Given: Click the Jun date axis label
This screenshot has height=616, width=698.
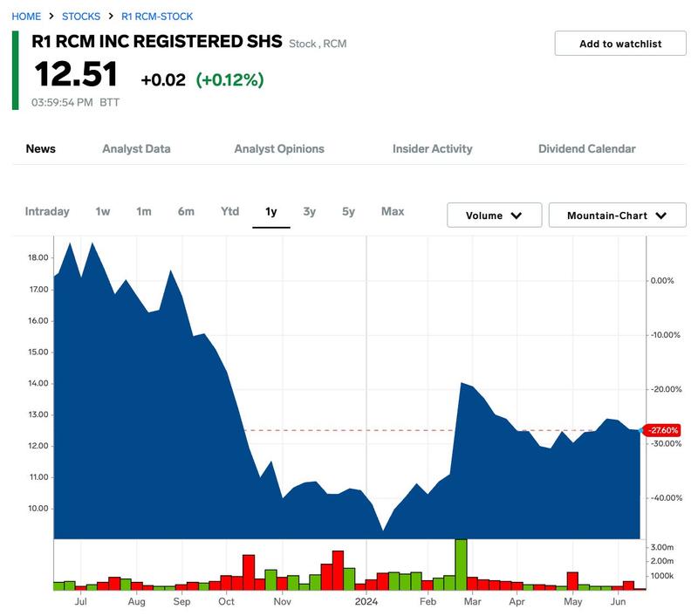Looking at the screenshot, I should coord(618,602).
